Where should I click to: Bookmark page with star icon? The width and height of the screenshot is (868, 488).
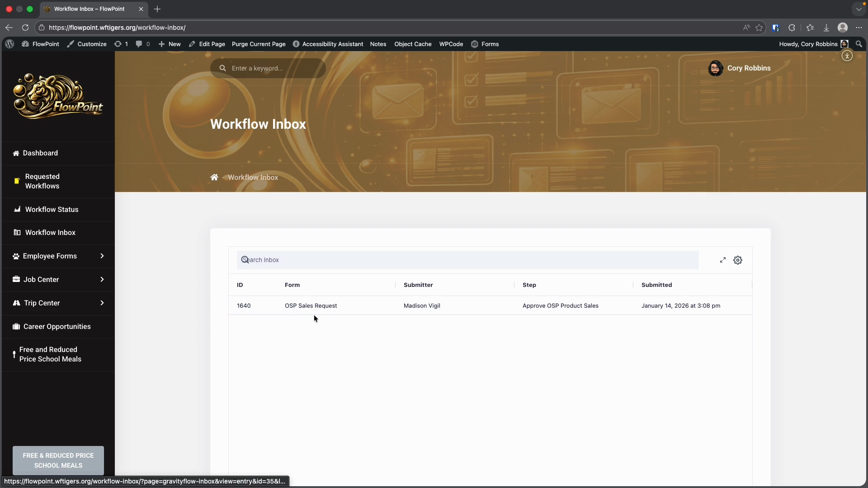pyautogui.click(x=759, y=28)
